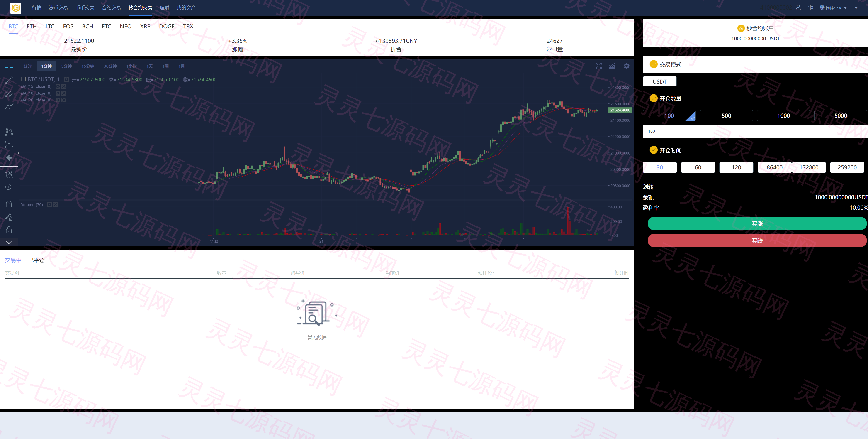Open MA 15 indicator settings gear

click(58, 86)
